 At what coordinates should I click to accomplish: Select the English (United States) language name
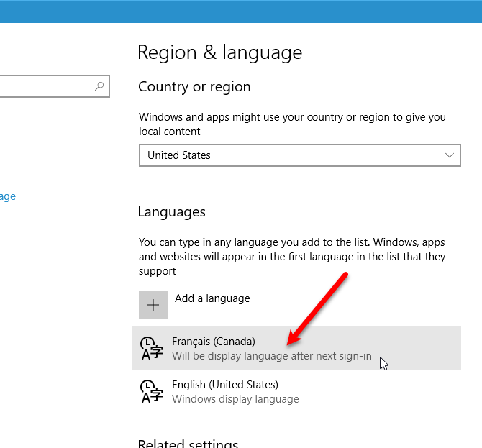(225, 385)
